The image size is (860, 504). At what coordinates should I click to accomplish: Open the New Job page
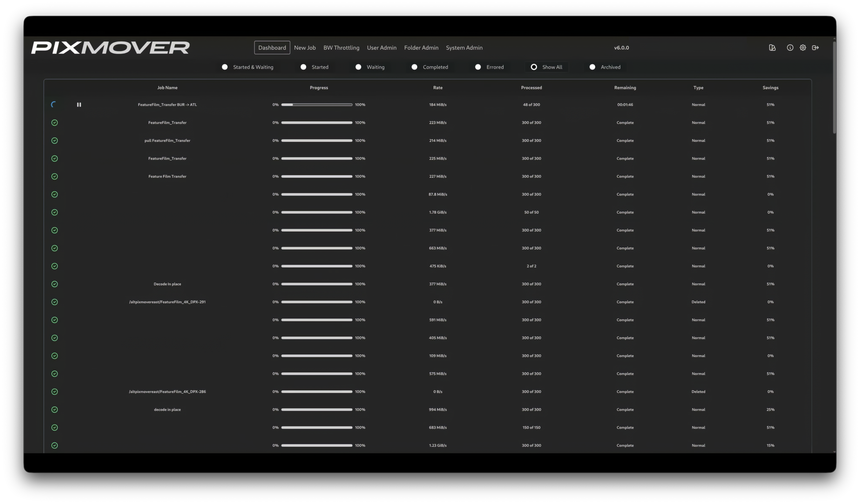point(305,47)
